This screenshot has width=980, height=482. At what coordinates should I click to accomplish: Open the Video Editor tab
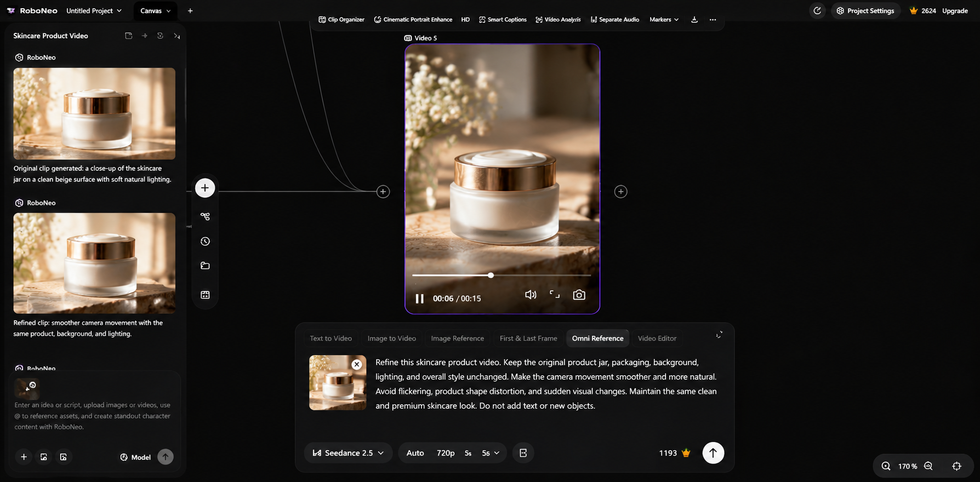657,338
